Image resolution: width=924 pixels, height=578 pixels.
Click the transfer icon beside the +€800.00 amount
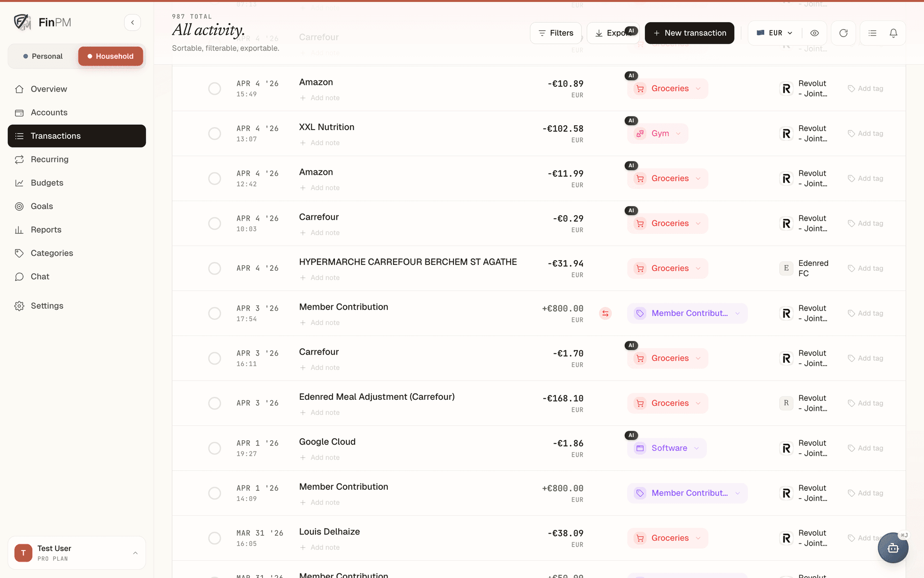[605, 314]
